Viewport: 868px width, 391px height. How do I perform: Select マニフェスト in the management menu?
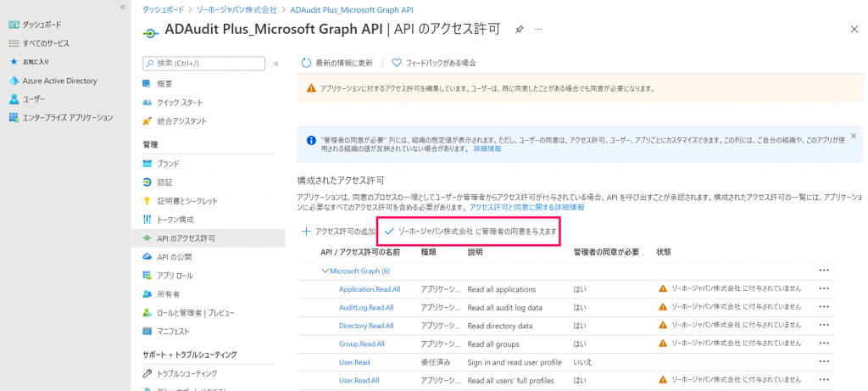click(173, 332)
